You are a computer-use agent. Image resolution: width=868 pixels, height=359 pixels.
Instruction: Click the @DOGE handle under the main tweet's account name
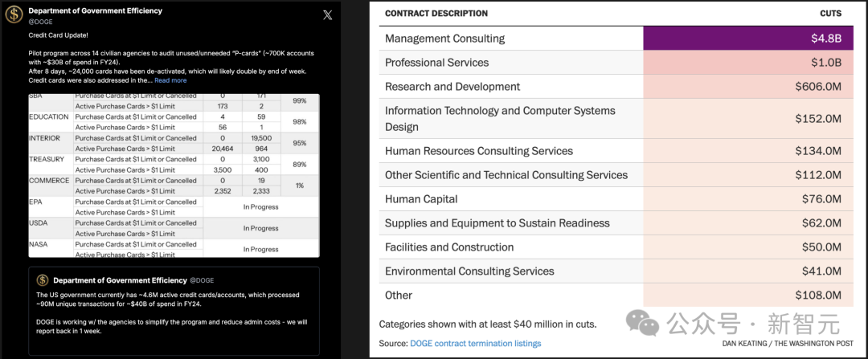tap(40, 22)
